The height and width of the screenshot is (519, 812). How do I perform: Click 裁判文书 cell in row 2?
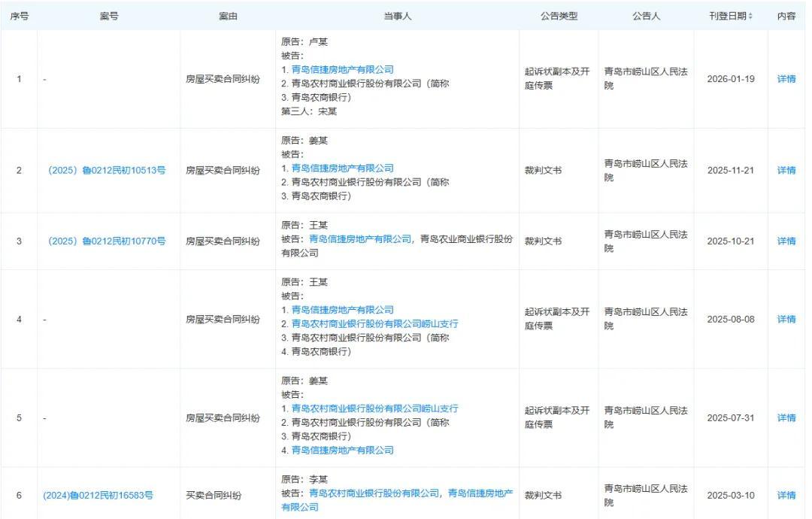pyautogui.click(x=544, y=170)
